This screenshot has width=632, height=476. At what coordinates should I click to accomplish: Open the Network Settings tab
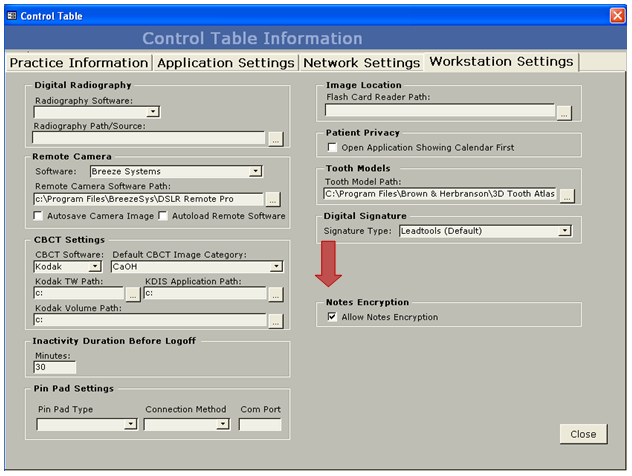(362, 62)
